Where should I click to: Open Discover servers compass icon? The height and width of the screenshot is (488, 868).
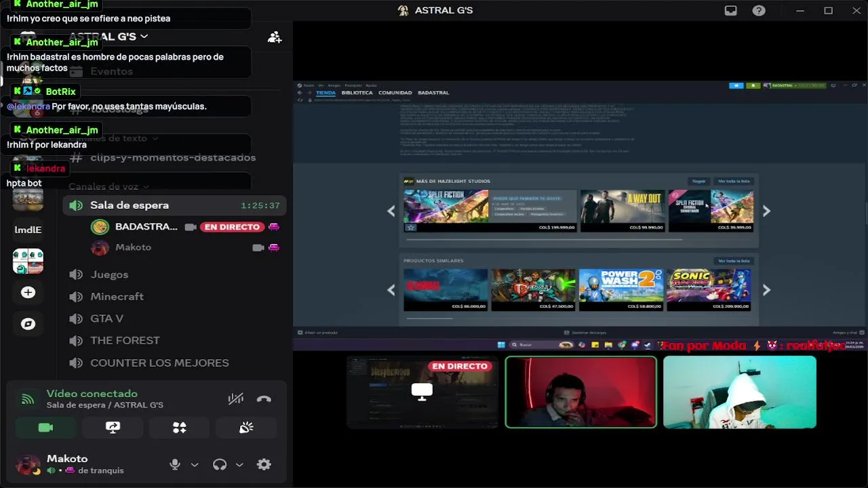pos(28,324)
